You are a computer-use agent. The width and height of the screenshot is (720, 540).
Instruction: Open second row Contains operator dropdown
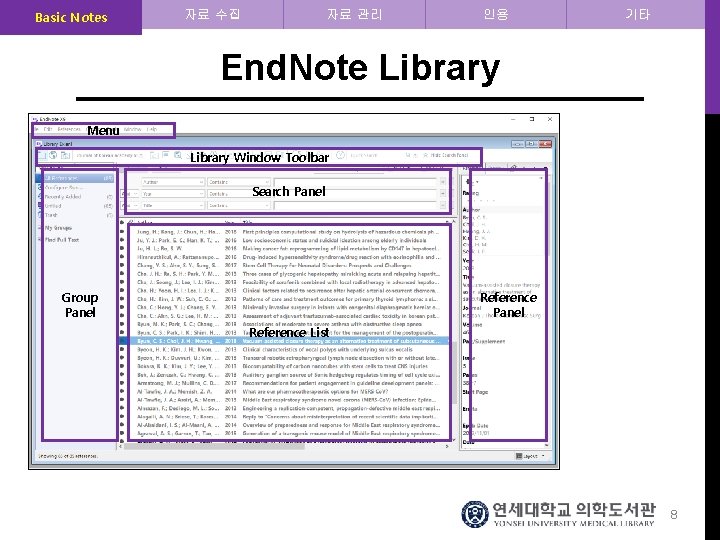pos(239,194)
